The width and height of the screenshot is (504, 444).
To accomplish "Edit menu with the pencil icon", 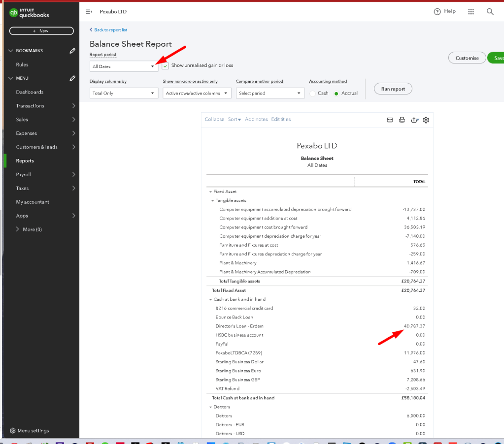I will (72, 78).
